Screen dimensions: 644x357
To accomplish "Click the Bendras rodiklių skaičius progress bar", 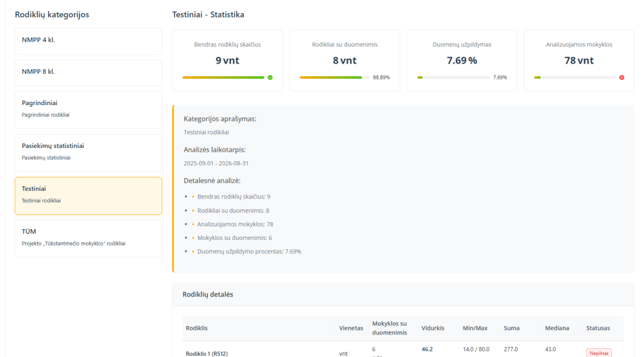I will click(x=223, y=77).
